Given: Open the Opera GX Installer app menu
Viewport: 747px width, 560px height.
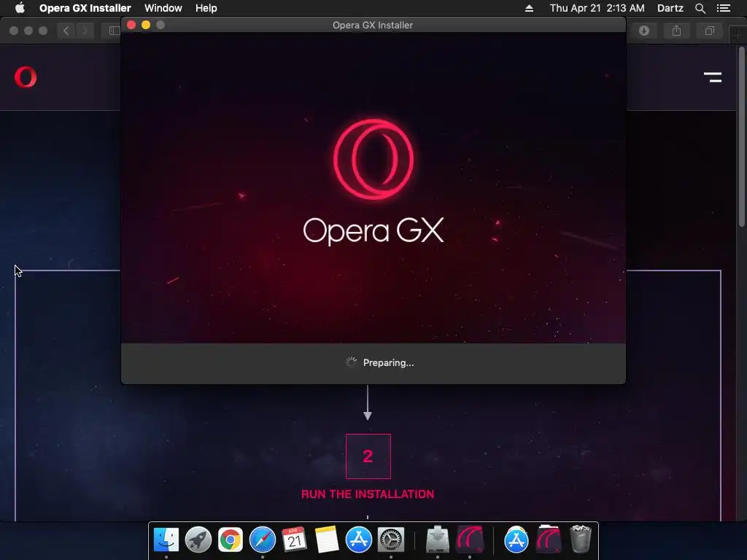Looking at the screenshot, I should [x=85, y=8].
